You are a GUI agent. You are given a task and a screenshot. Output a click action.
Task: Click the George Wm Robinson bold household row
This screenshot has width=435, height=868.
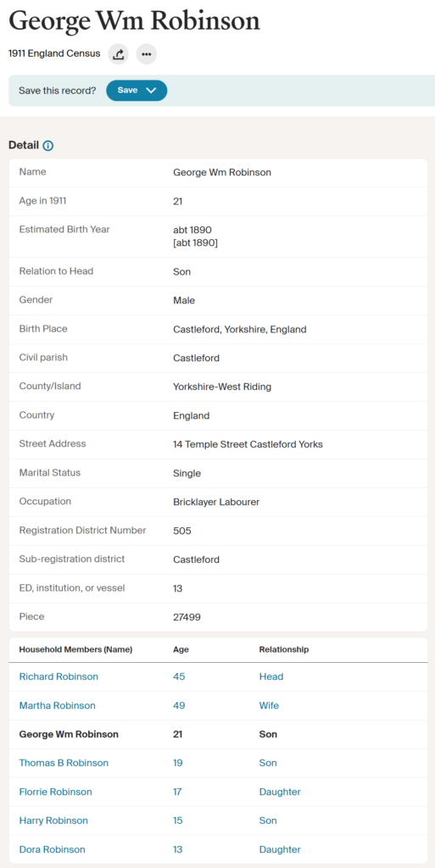click(x=218, y=734)
